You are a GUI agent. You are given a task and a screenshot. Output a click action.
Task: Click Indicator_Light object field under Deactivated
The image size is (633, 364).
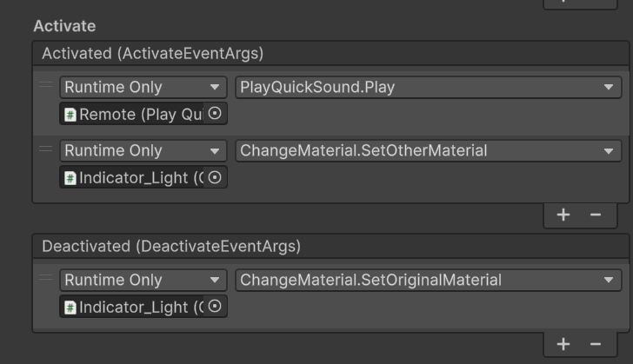pyautogui.click(x=133, y=307)
